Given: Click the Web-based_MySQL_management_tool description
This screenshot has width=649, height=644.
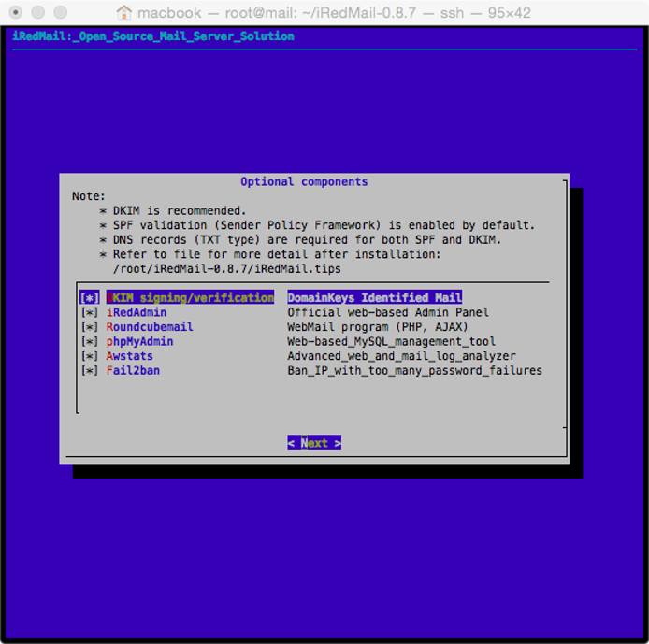Looking at the screenshot, I should pyautogui.click(x=392, y=342).
